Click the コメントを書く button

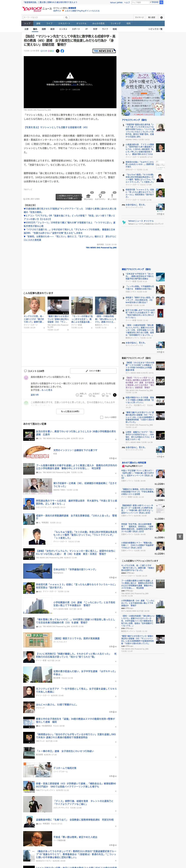[93, 371]
